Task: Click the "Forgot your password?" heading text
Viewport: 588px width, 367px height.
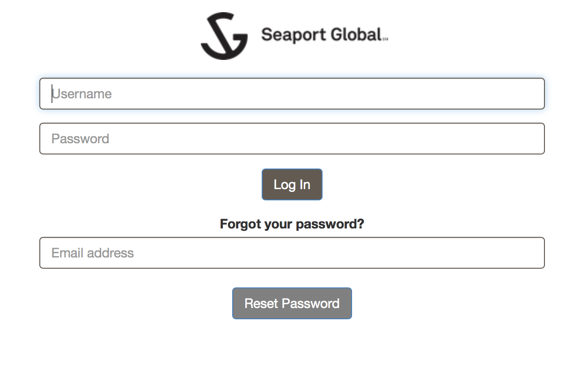Action: point(292,224)
